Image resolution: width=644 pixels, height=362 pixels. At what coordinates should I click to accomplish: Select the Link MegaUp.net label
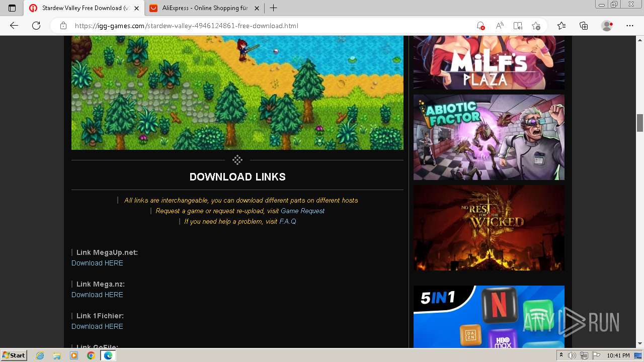tap(107, 252)
